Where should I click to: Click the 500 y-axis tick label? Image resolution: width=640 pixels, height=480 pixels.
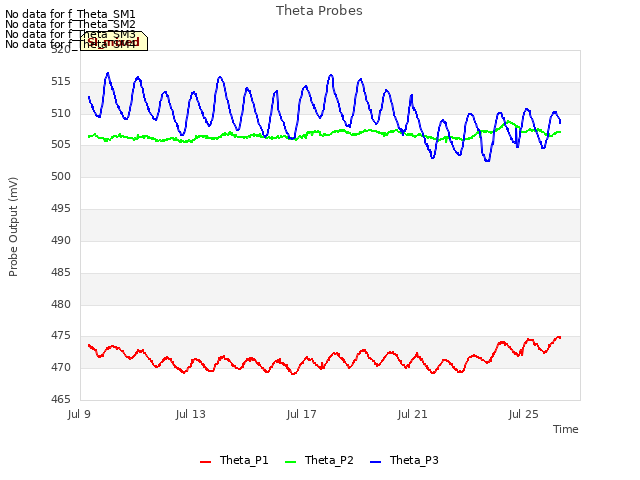(x=61, y=177)
